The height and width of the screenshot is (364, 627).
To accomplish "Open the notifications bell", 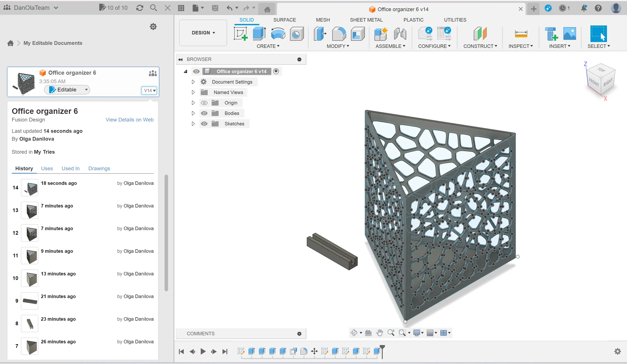I will pyautogui.click(x=584, y=8).
